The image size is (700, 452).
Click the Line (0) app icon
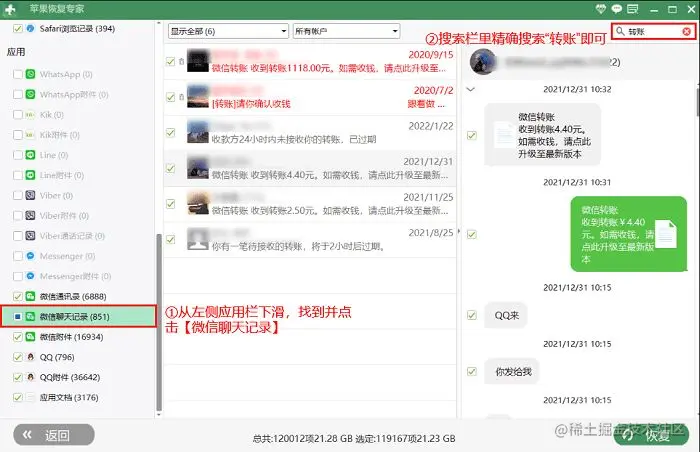tap(30, 155)
